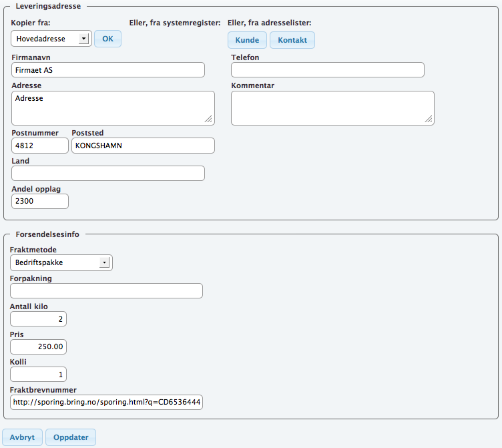Select the Adresse text area
Screen dimensions: 502x448
[x=113, y=107]
